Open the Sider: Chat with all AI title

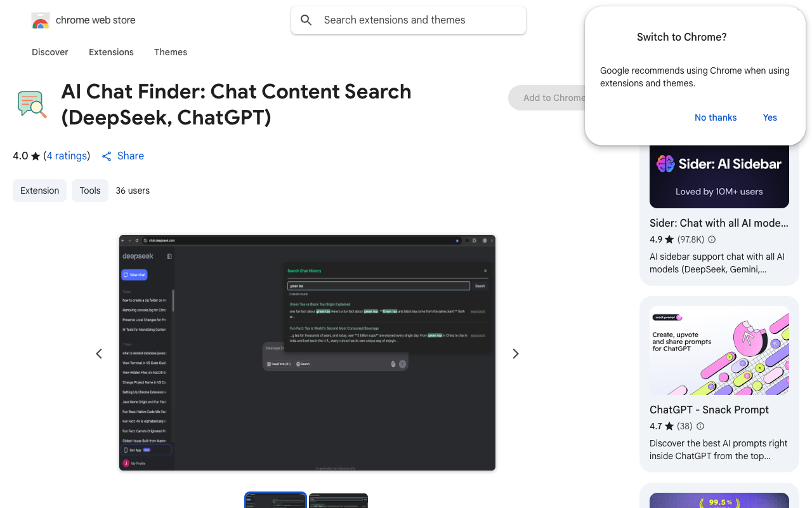719,223
